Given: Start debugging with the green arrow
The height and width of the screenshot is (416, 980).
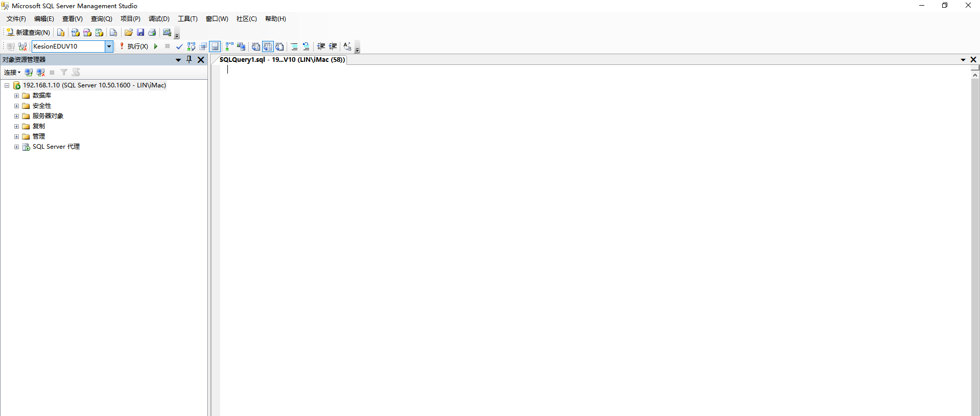Looking at the screenshot, I should pyautogui.click(x=156, y=46).
